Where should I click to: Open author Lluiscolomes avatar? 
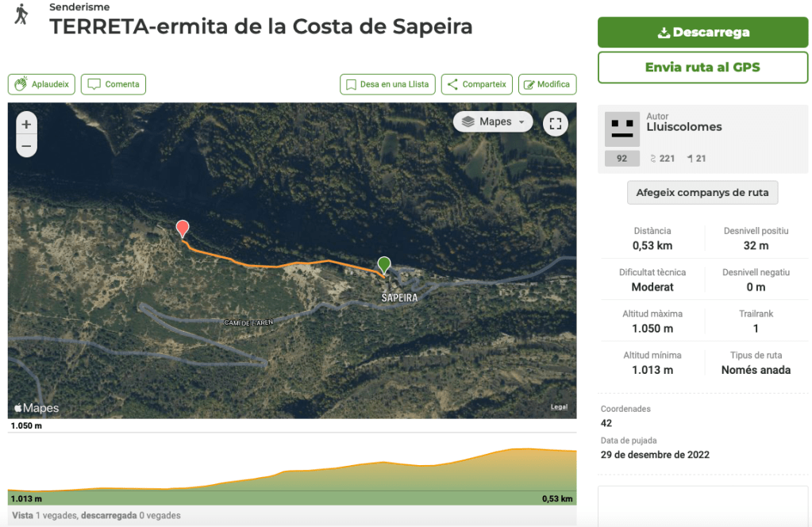(x=622, y=129)
